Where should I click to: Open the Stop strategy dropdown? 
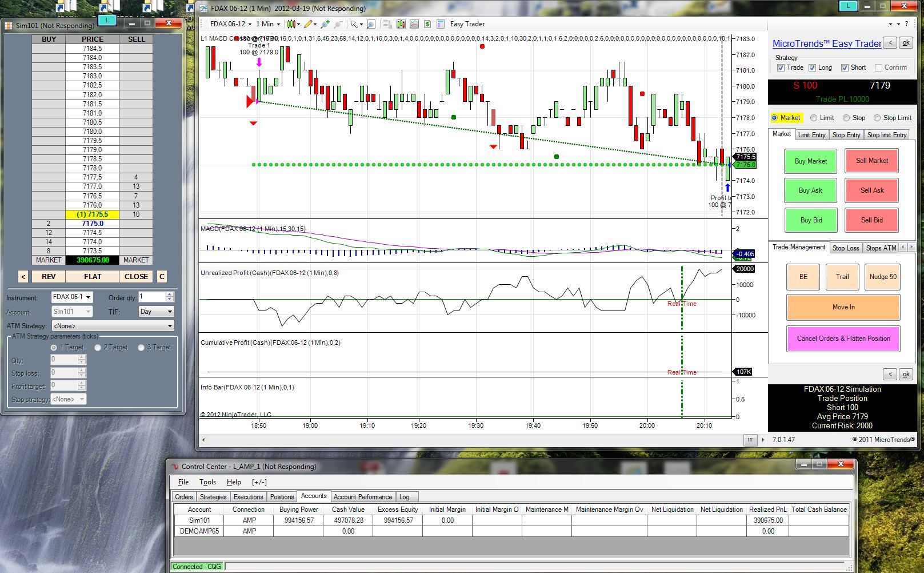(x=69, y=399)
